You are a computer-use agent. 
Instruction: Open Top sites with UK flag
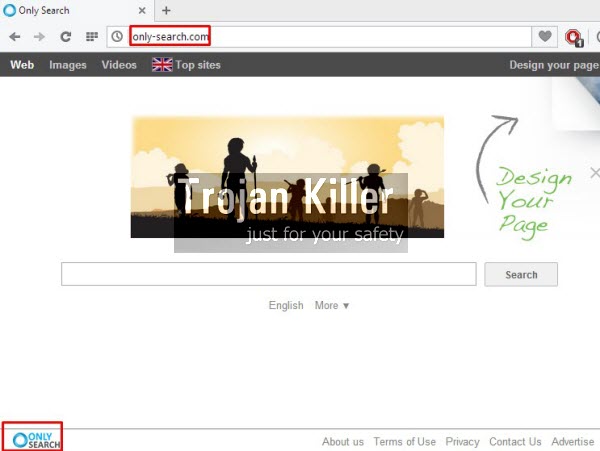click(x=186, y=65)
